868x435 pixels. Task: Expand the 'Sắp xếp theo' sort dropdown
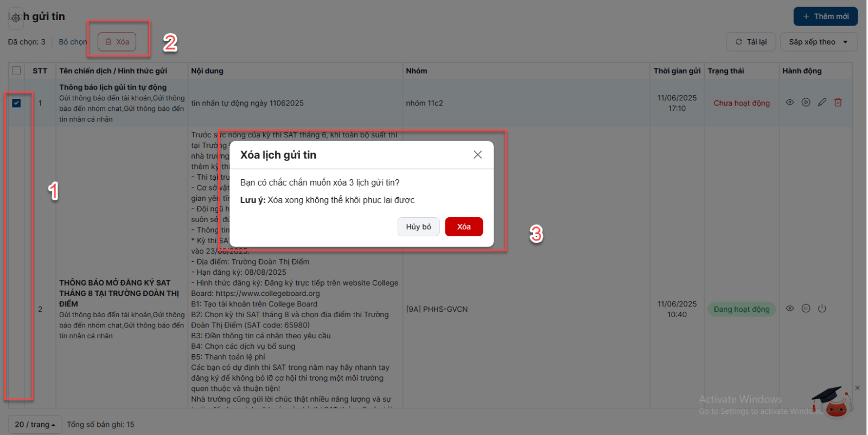pyautogui.click(x=819, y=42)
